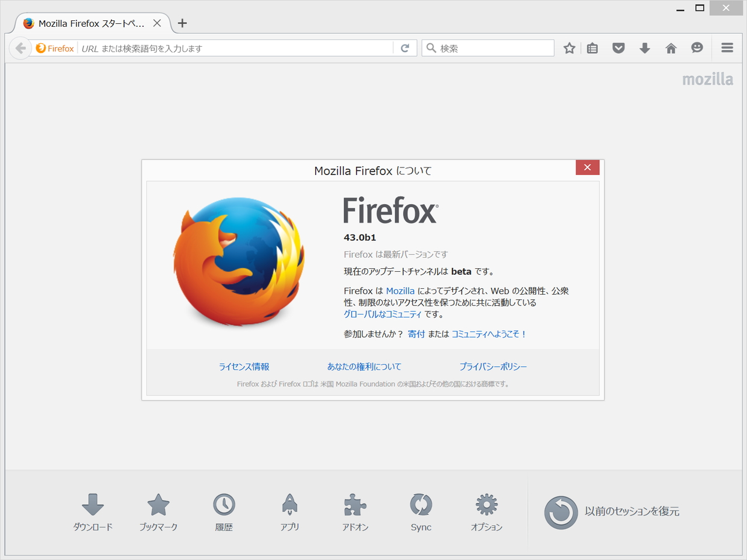This screenshot has height=560, width=747.
Task: Click the 寄付 donation link
Action: click(x=416, y=334)
